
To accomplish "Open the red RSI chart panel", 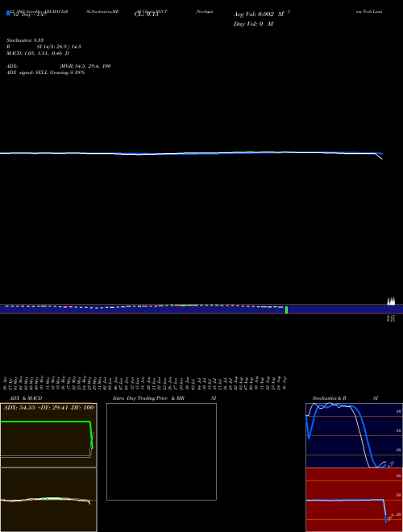I will [354, 500].
